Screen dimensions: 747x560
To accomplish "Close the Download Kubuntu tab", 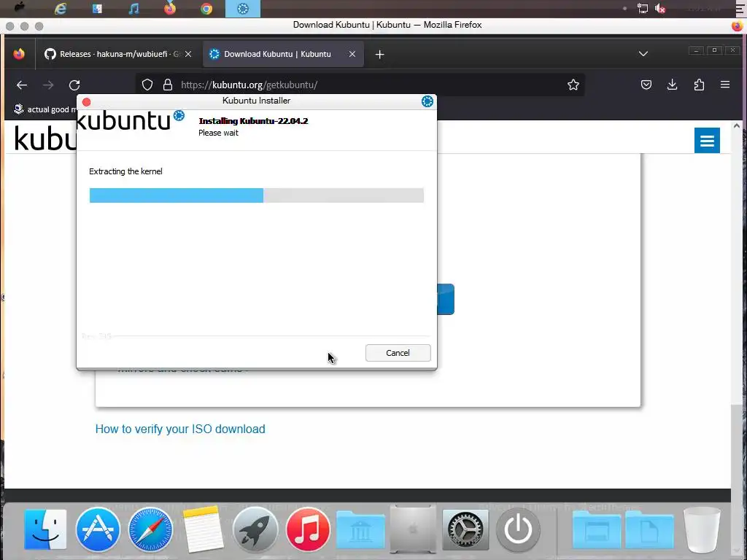I will (x=352, y=54).
